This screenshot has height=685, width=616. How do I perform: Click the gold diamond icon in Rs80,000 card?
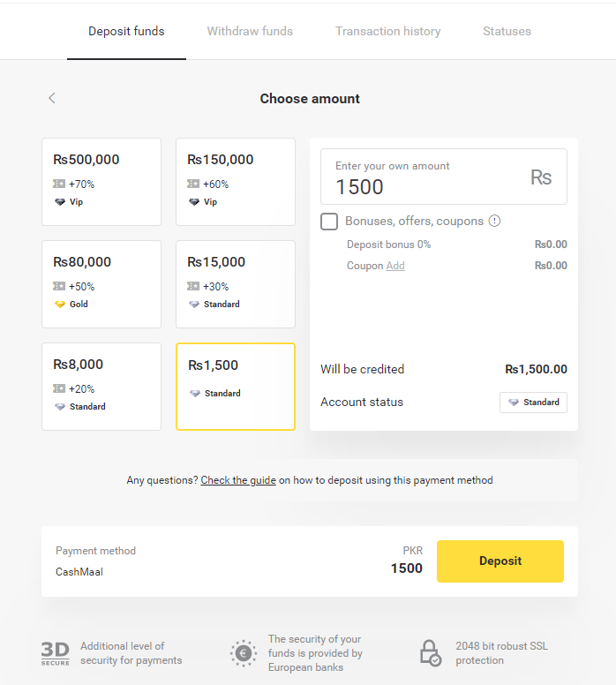pyautogui.click(x=59, y=305)
